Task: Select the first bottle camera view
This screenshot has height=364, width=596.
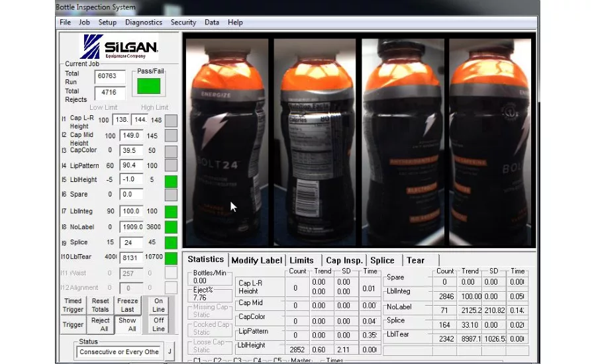Action: click(x=227, y=142)
